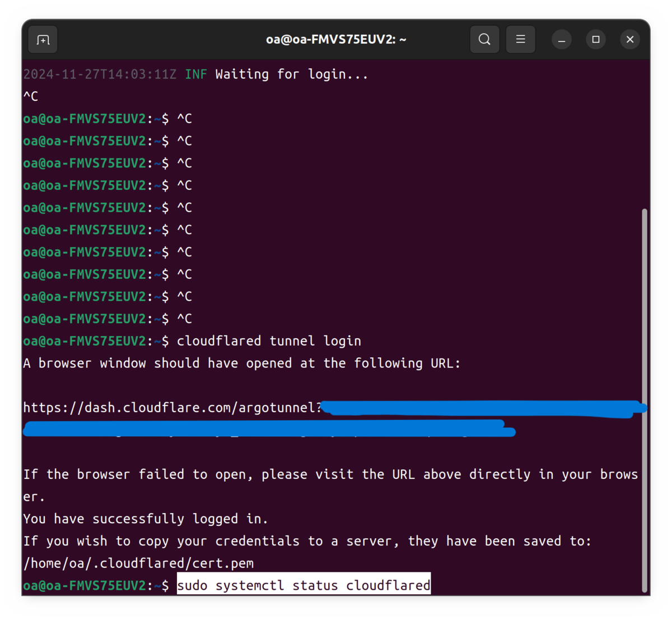Click the window title oa@oa-FMVS75EUV2: ~

pos(336,40)
